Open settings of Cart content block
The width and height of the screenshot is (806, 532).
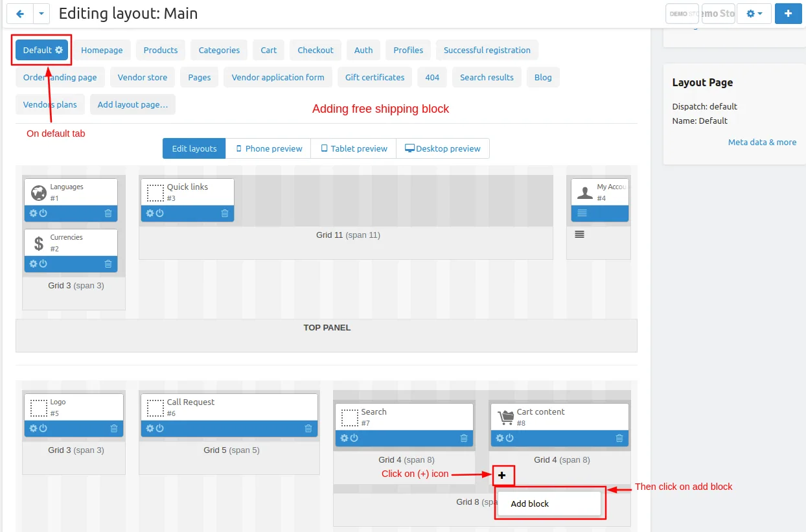click(x=500, y=438)
